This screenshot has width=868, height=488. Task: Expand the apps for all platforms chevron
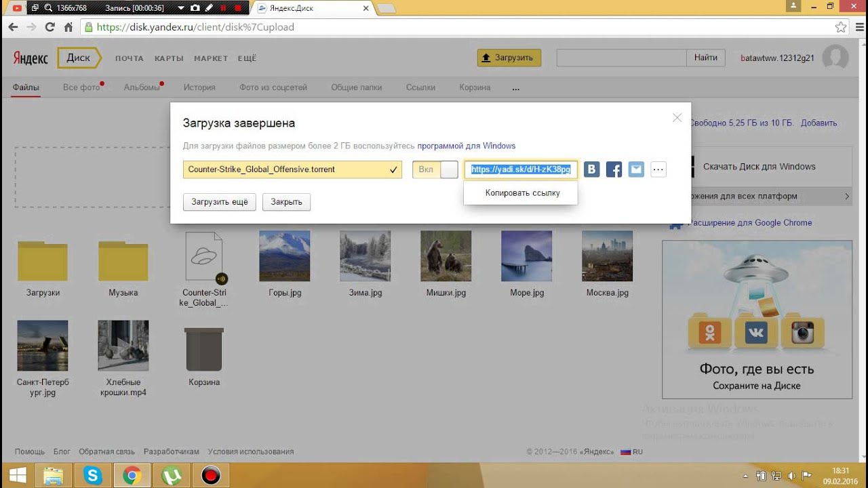point(847,197)
